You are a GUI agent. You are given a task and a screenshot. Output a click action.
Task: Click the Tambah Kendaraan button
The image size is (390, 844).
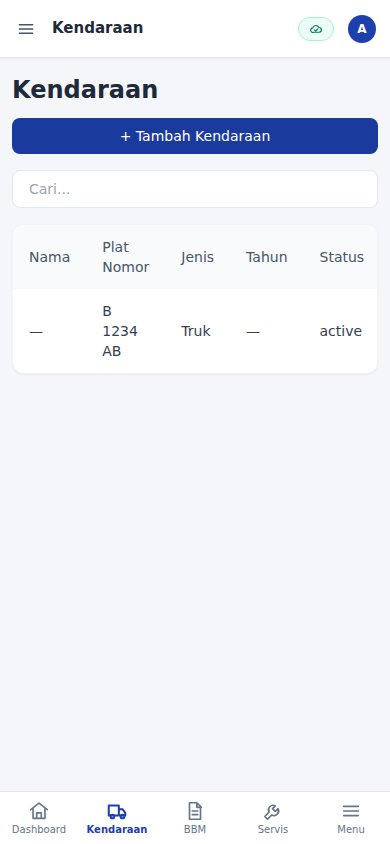point(195,136)
